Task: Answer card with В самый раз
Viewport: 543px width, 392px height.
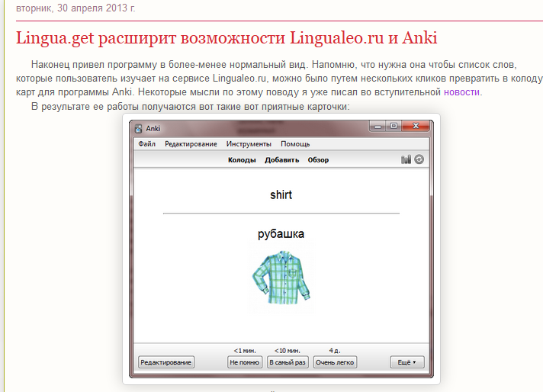Action: (288, 362)
